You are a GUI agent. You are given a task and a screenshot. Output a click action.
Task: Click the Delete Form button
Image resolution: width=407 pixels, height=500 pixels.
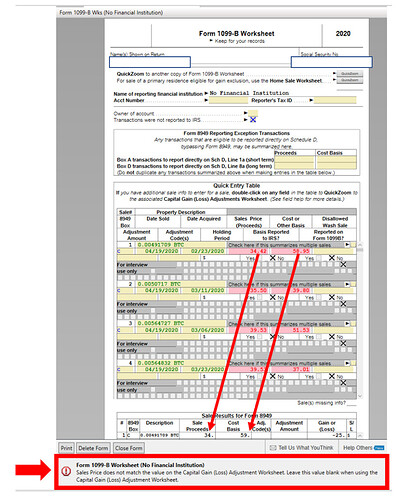click(93, 448)
